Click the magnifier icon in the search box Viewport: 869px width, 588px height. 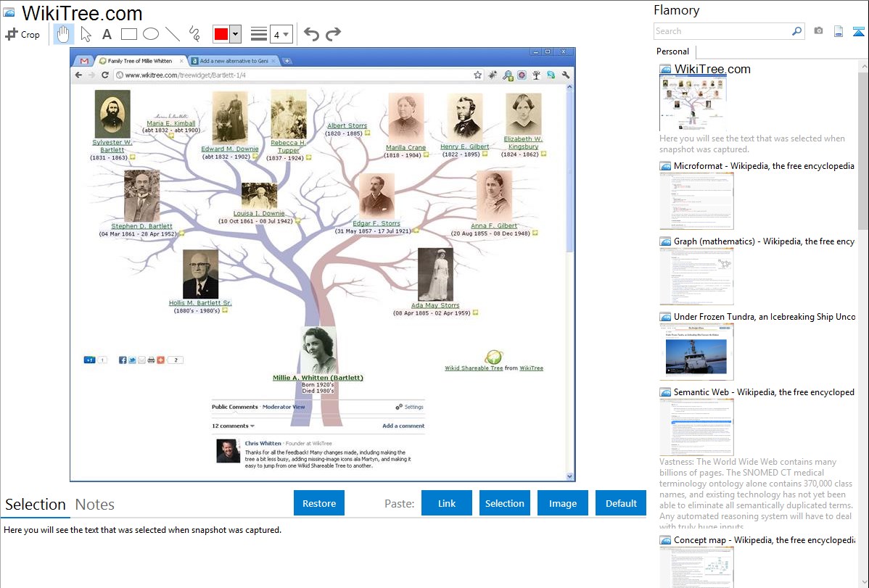(x=796, y=31)
